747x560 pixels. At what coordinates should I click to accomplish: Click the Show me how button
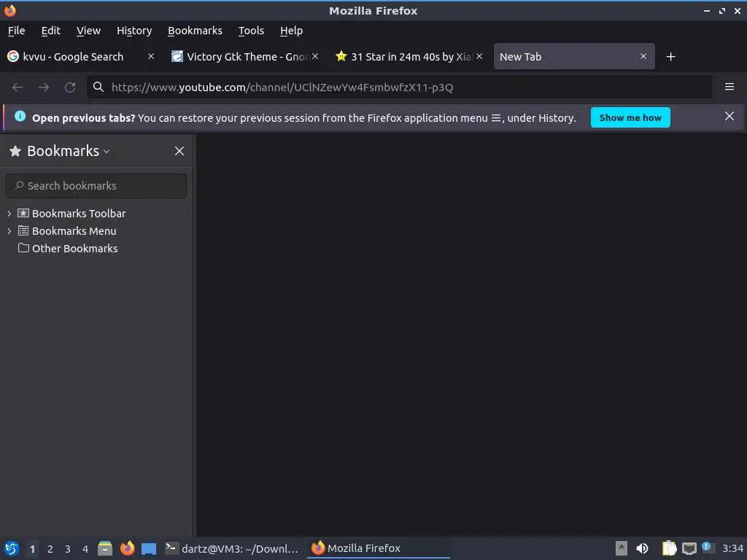click(630, 117)
